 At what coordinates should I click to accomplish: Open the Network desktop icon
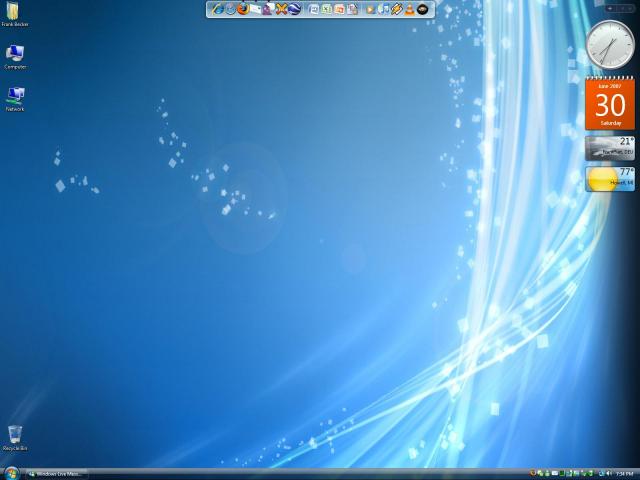click(15, 99)
